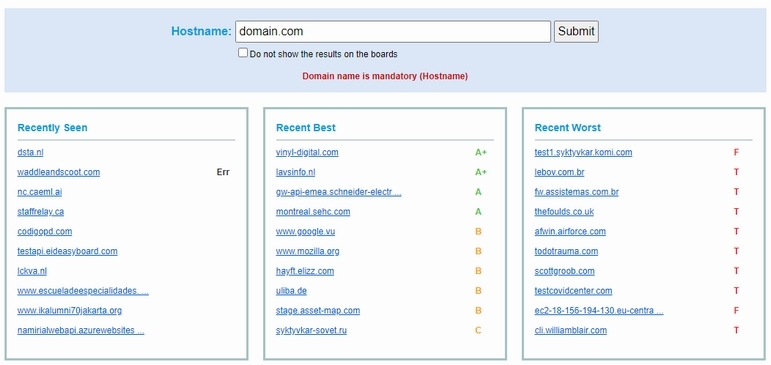Image resolution: width=771 pixels, height=365 pixels.
Task: Open www.escueladeespecialidades link
Action: [83, 291]
